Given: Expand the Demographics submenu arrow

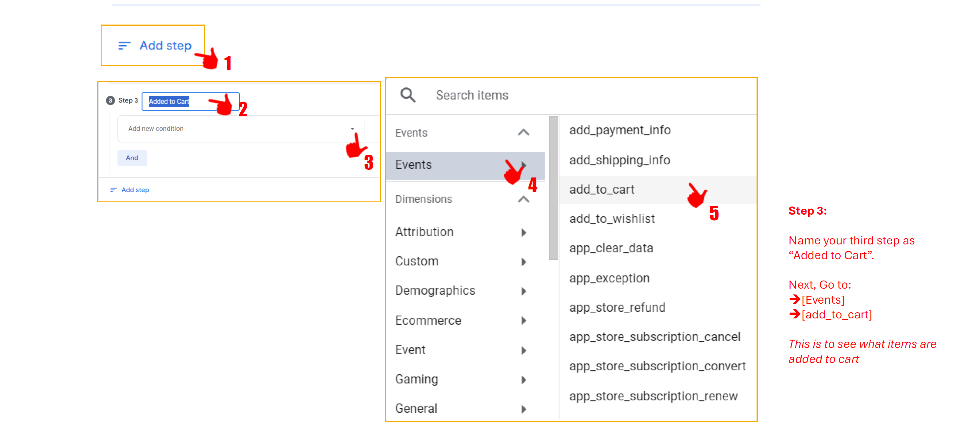Looking at the screenshot, I should pyautogui.click(x=524, y=291).
